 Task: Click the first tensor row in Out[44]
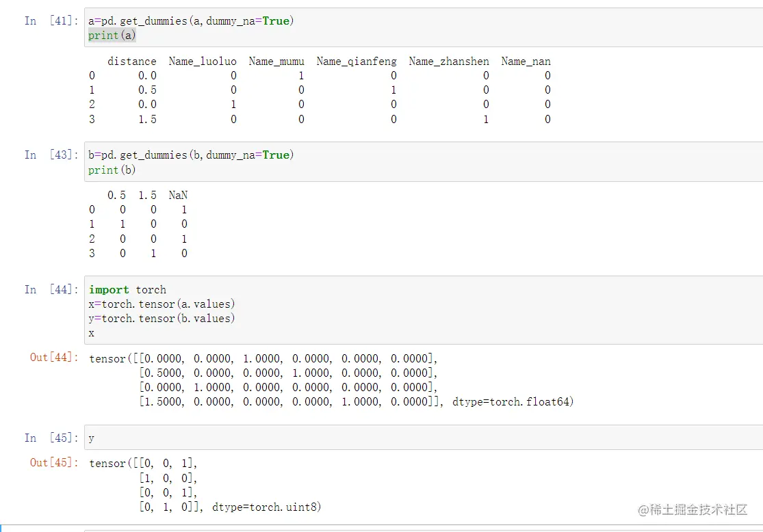263,359
